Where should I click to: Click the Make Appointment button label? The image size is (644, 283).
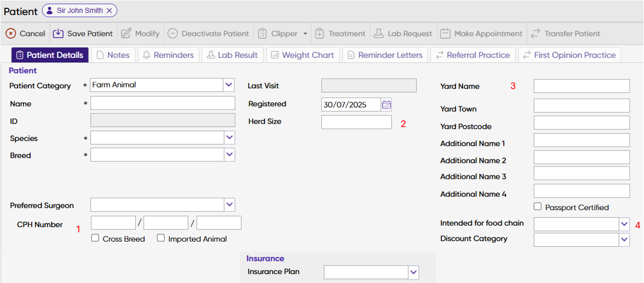point(488,34)
